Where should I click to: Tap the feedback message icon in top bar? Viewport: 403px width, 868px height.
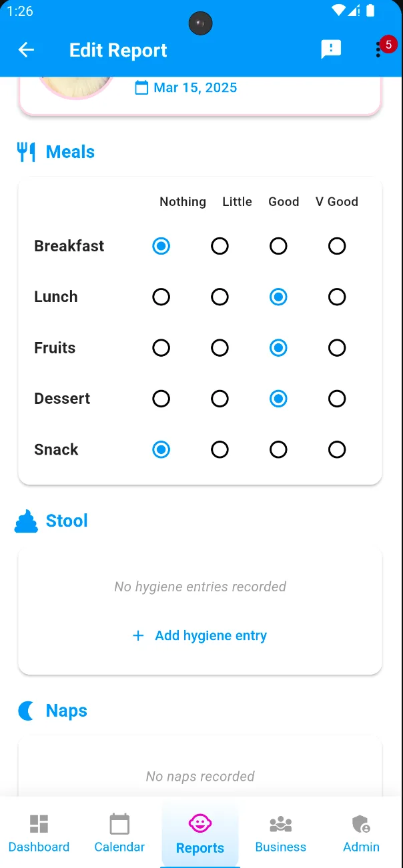point(330,49)
